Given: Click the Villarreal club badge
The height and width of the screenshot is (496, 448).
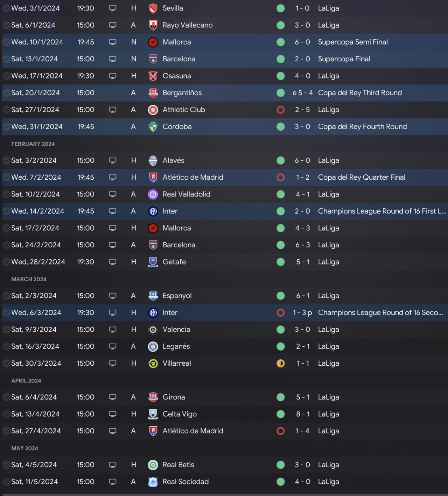Looking at the screenshot, I should tap(153, 364).
